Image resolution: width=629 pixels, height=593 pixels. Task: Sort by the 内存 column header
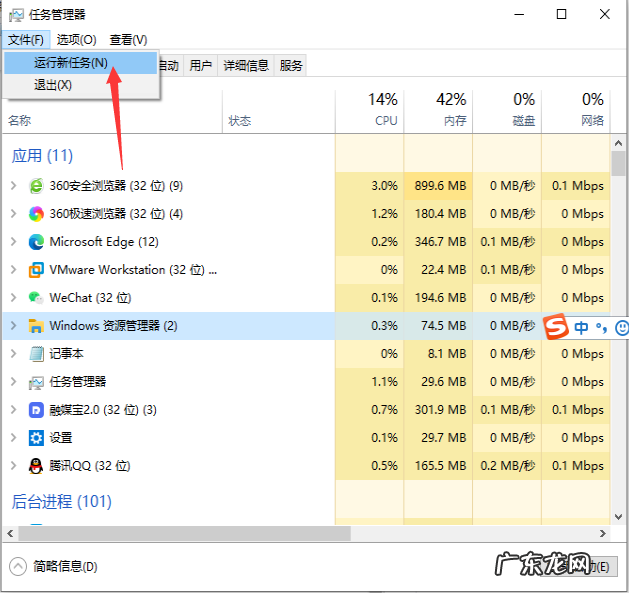438,111
